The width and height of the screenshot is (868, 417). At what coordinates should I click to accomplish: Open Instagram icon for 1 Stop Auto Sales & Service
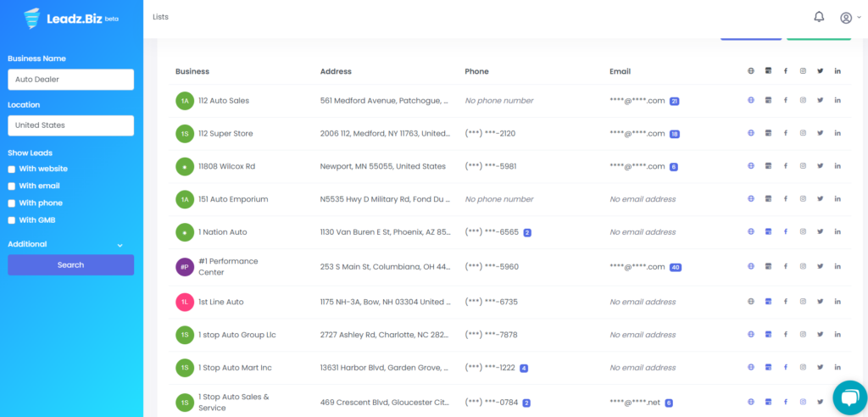point(803,402)
